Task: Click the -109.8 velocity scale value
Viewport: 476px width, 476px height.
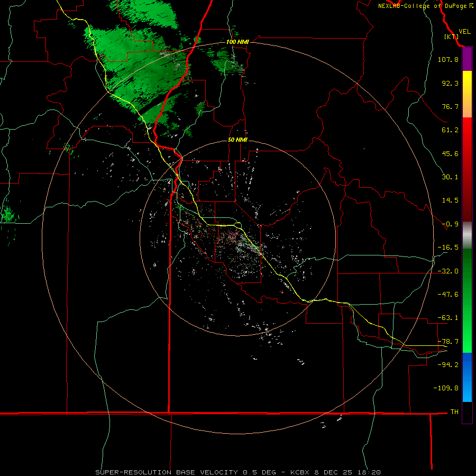Action: pyautogui.click(x=446, y=388)
